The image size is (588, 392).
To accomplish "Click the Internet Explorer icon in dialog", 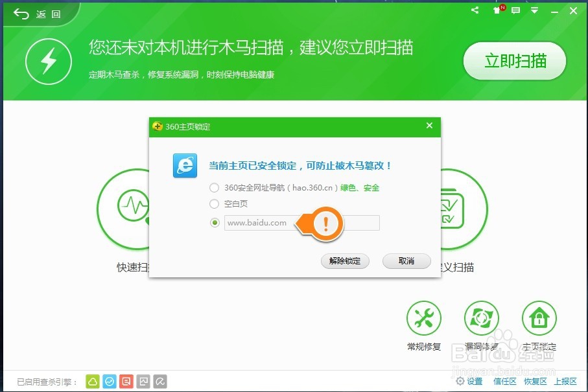I will coord(185,165).
